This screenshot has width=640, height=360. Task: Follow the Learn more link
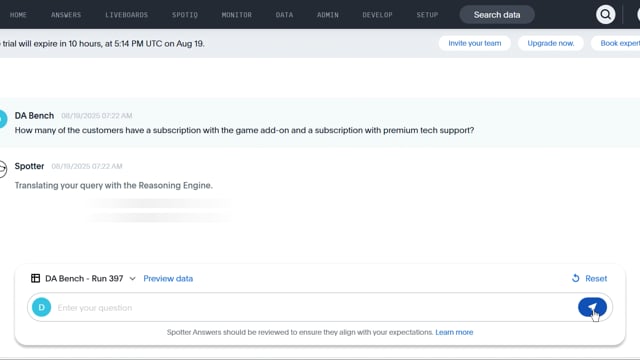(x=454, y=332)
